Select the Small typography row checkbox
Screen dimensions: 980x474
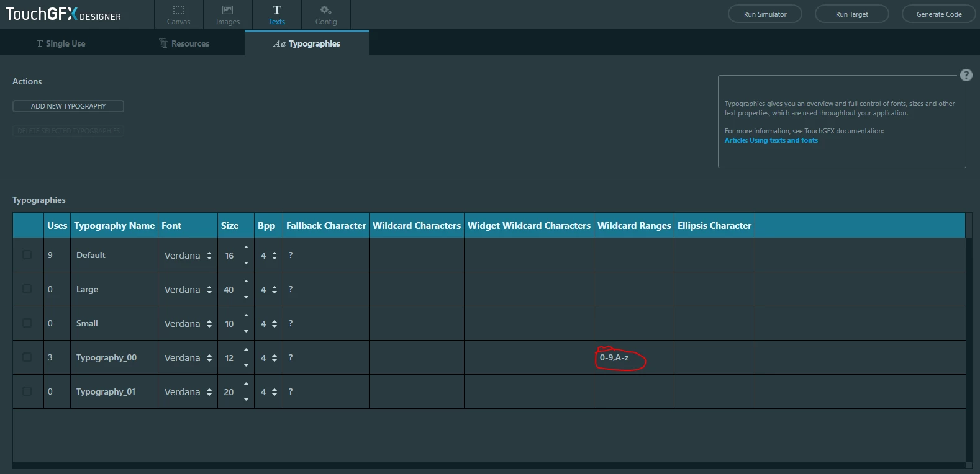pyautogui.click(x=27, y=323)
